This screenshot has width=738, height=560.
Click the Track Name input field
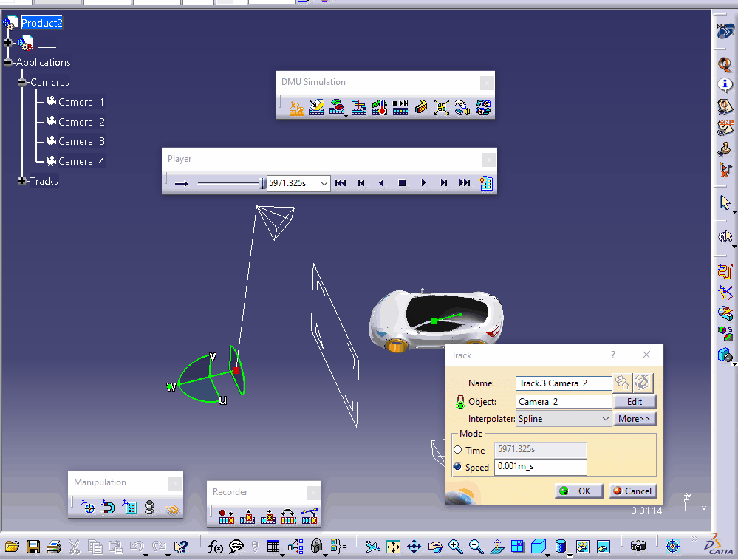564,383
